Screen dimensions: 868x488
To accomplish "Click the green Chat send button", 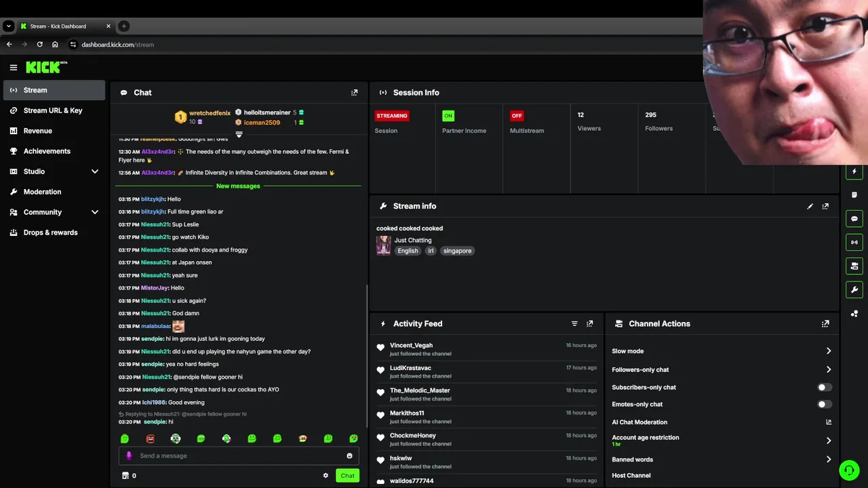I will [x=347, y=476].
